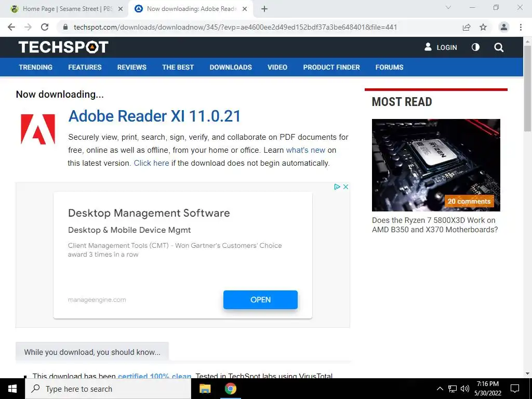532x399 pixels.
Task: Click While you download, you should know
Action: pyautogui.click(x=92, y=352)
